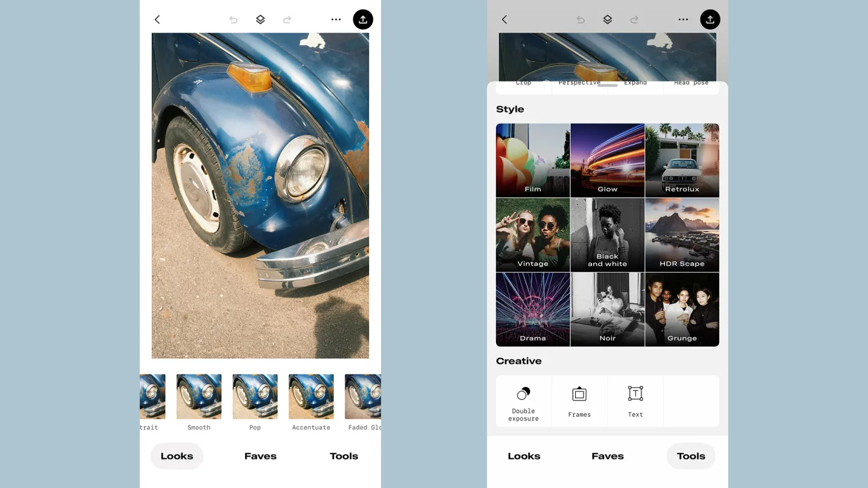Image resolution: width=868 pixels, height=488 pixels.
Task: Grab the sheet drag handle above Style
Action: point(608,86)
